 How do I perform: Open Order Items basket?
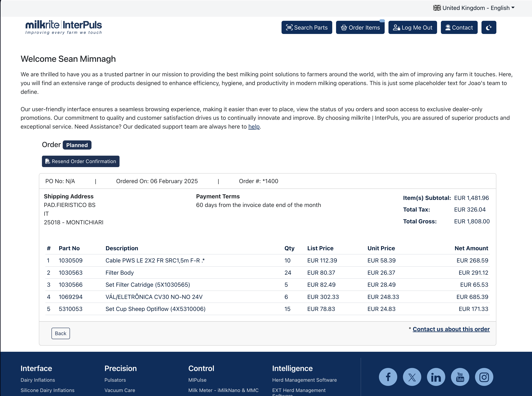(360, 28)
